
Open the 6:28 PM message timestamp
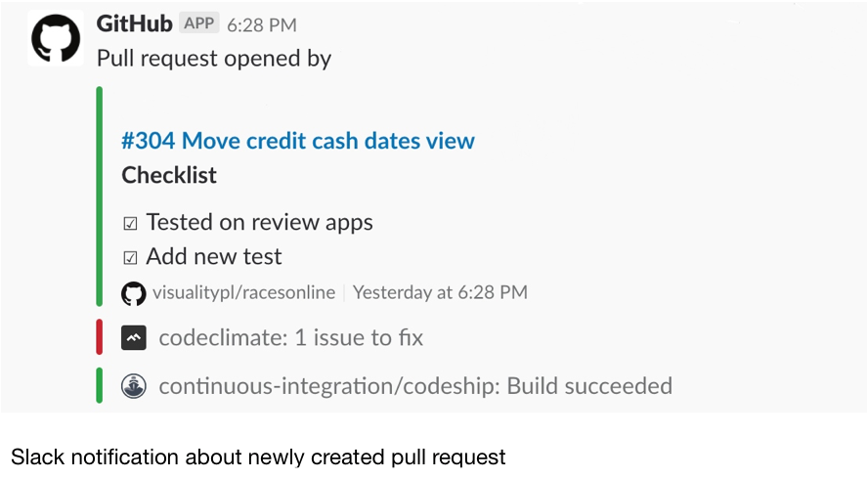tap(262, 25)
